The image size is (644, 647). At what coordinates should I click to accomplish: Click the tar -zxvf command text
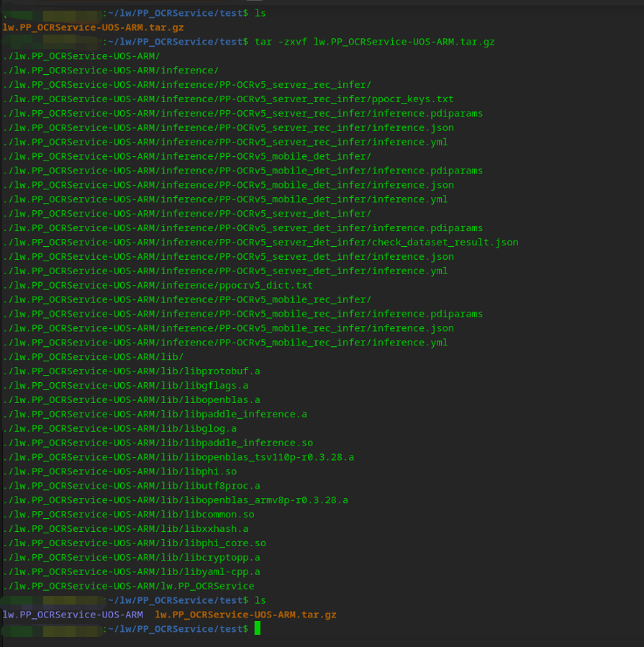point(375,42)
